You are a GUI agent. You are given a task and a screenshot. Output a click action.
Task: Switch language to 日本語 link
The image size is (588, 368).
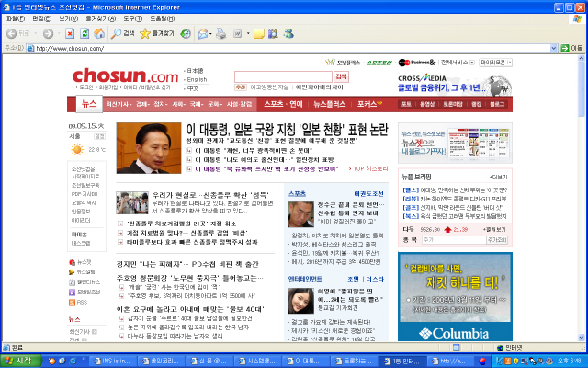[x=195, y=71]
